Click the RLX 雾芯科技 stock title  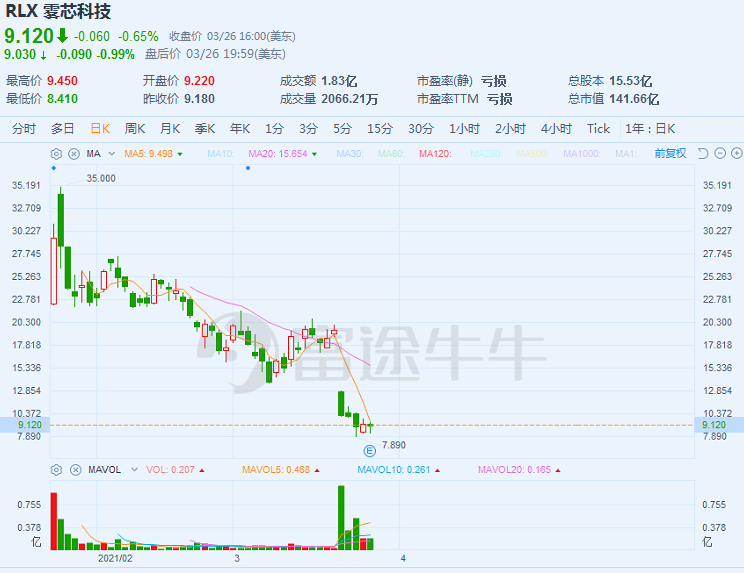coord(58,11)
